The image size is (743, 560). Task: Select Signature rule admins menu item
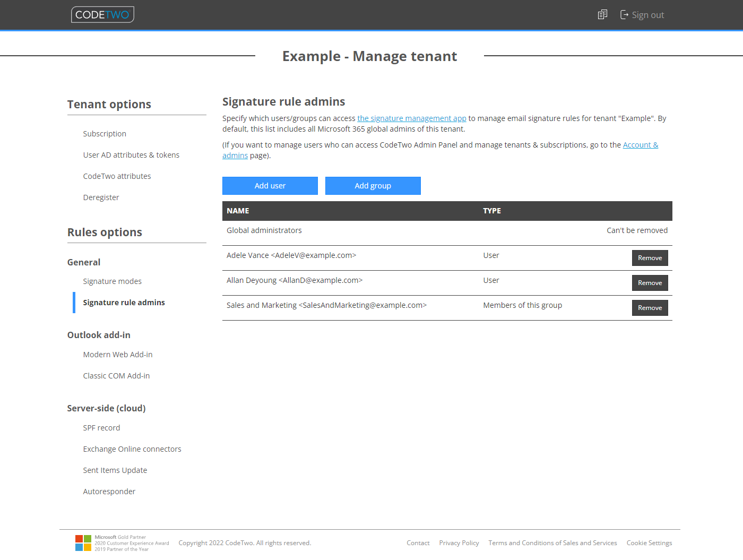coord(124,303)
